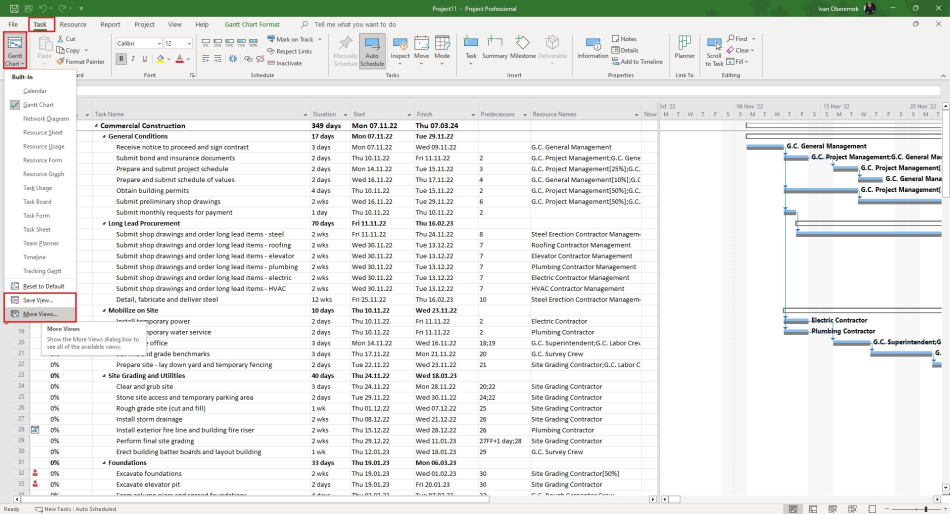Open the Resource Names column header dropdown arrow
Viewport: 950px width, 514px height.
tap(636, 115)
